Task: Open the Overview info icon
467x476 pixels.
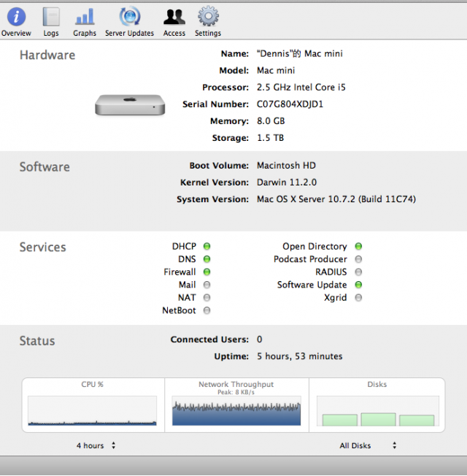Action: tap(16, 17)
